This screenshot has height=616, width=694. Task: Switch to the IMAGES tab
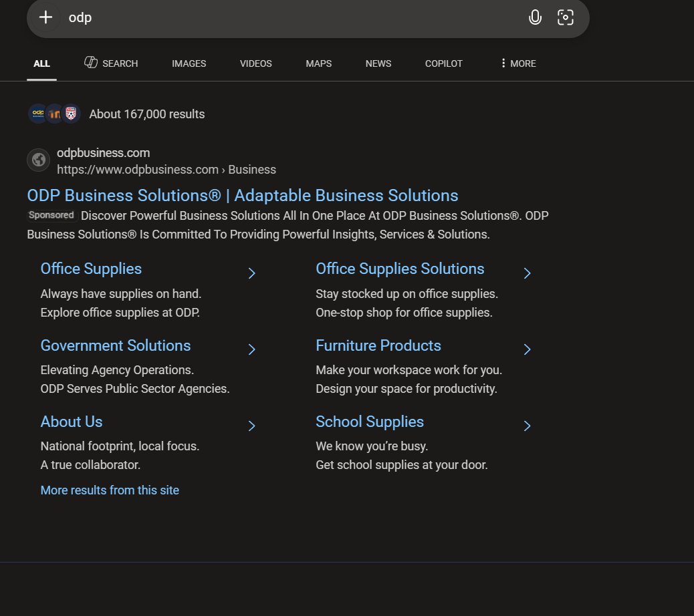pos(189,63)
